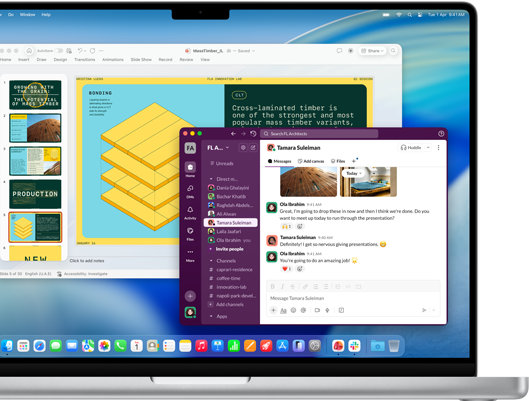529x401 pixels.
Task: Click the FA workspace icon in Slack
Action: pyautogui.click(x=190, y=148)
